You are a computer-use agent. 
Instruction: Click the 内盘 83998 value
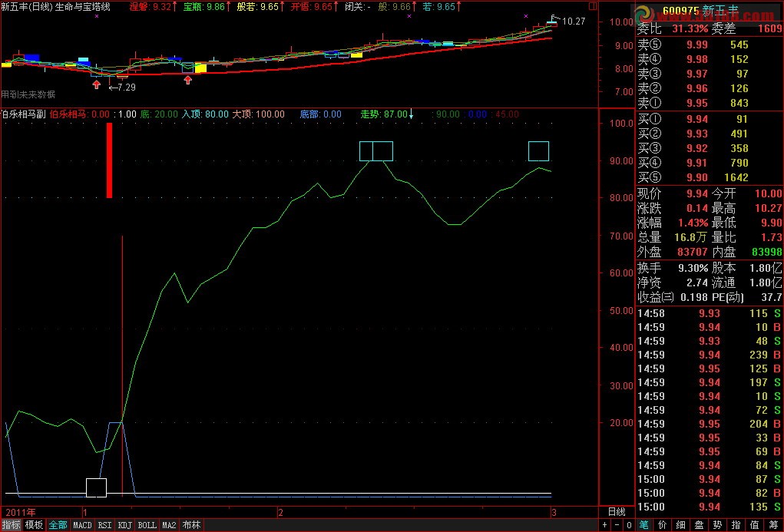[x=767, y=252]
